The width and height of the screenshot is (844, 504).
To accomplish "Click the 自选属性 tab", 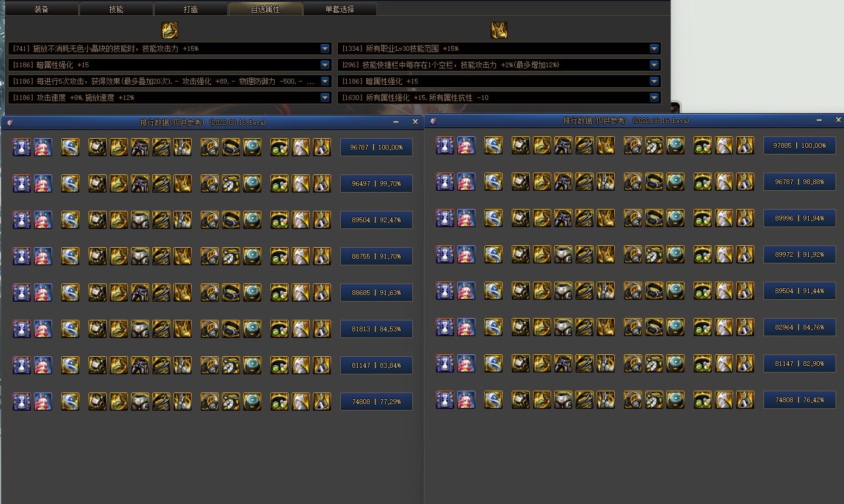I will pos(266,9).
